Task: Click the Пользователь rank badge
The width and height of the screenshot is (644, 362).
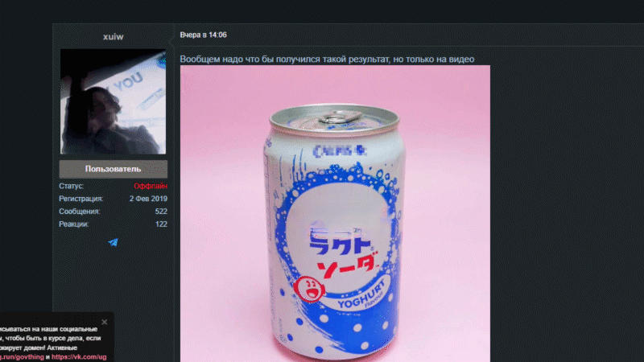Action: [113, 169]
